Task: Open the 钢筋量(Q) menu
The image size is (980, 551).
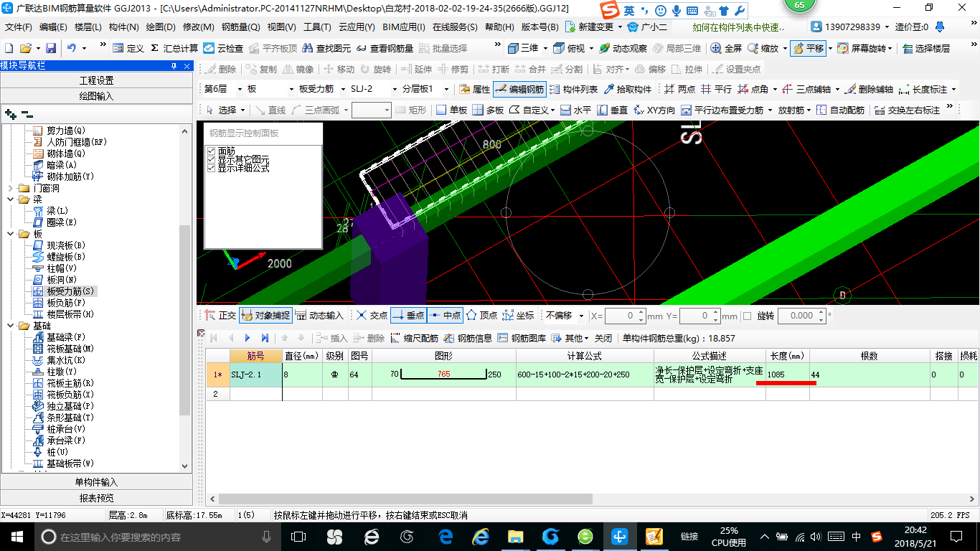Action: (241, 27)
